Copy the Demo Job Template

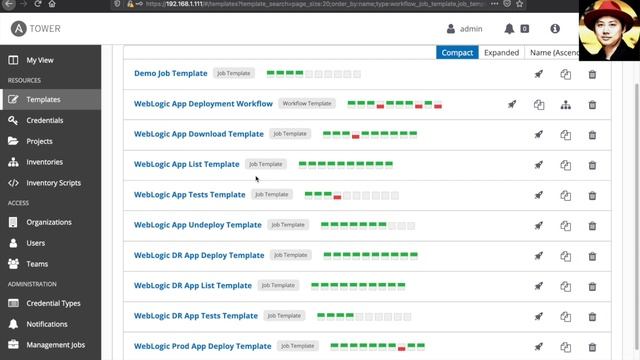[565, 74]
